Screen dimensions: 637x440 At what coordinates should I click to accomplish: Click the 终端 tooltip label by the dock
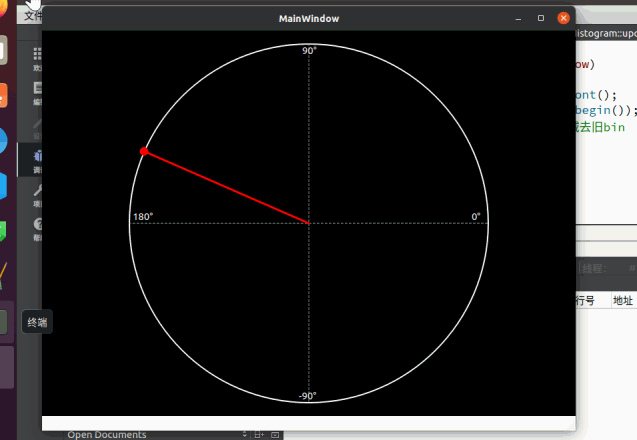37,322
